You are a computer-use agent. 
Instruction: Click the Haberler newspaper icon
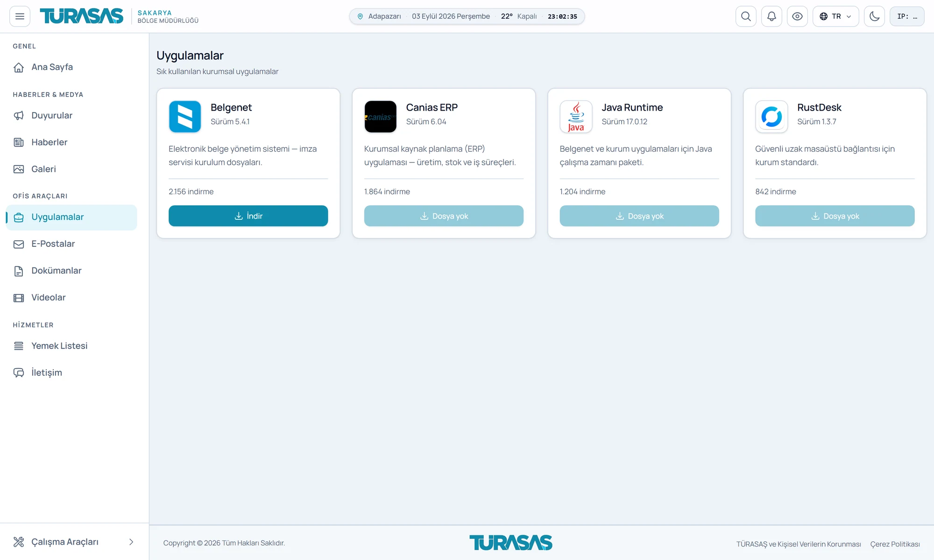coord(19,142)
